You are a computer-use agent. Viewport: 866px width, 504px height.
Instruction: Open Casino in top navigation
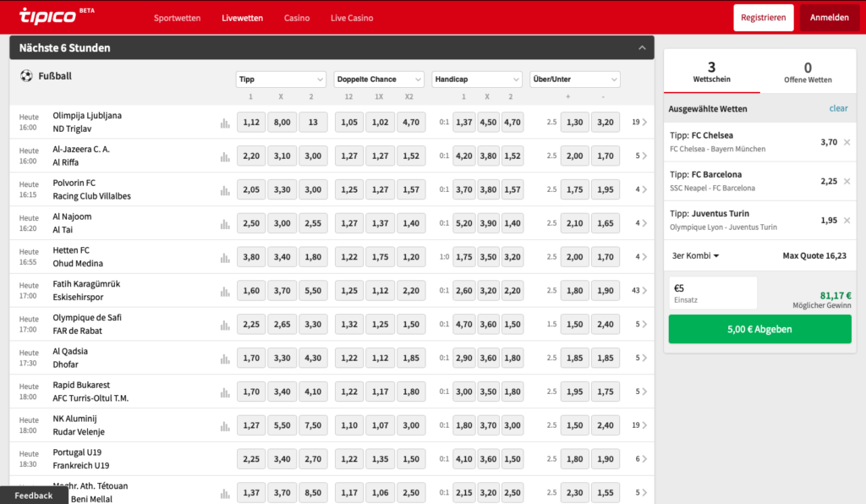point(297,18)
